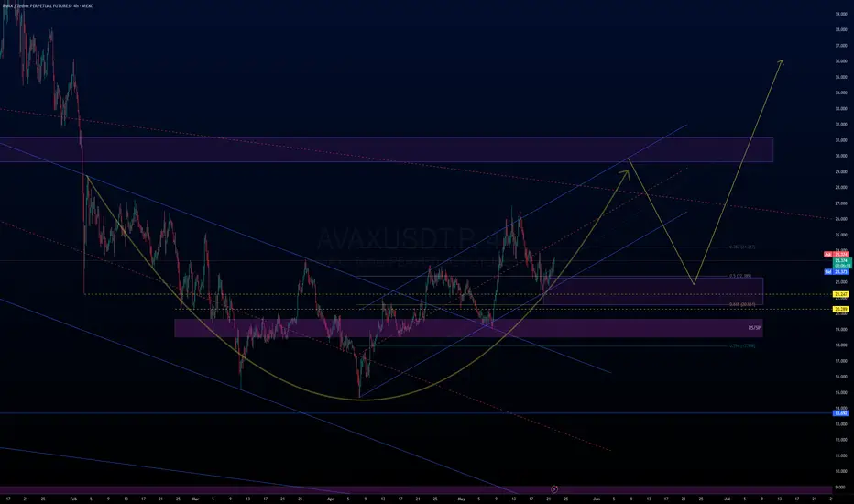Click the 30.000 price scale label
Image resolution: width=854 pixels, height=504 pixels.
point(841,156)
